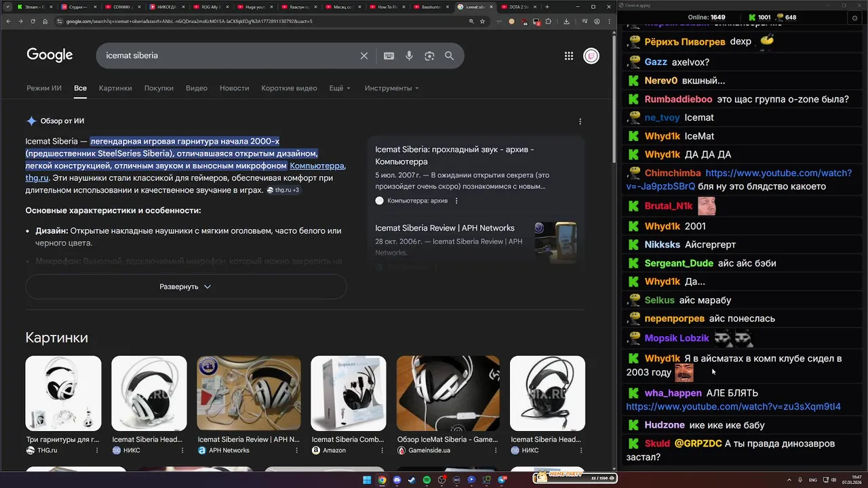Click the Meme Party progress widget

tap(574, 477)
